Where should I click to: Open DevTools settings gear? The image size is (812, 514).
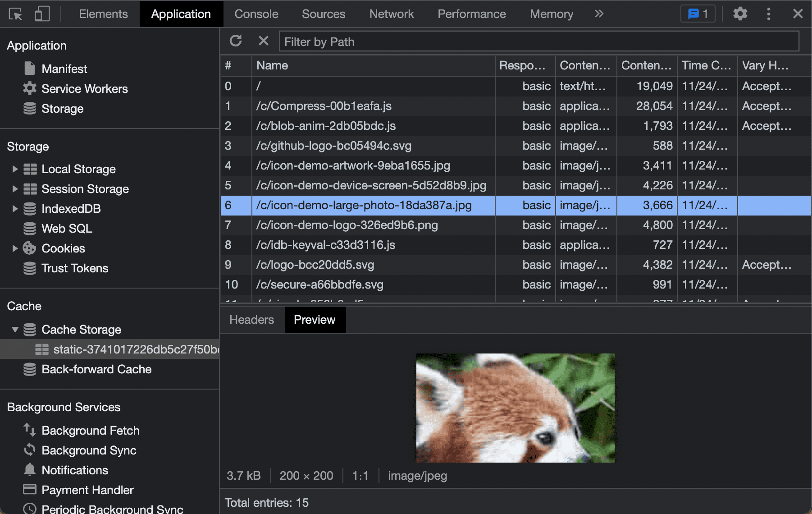[740, 14]
